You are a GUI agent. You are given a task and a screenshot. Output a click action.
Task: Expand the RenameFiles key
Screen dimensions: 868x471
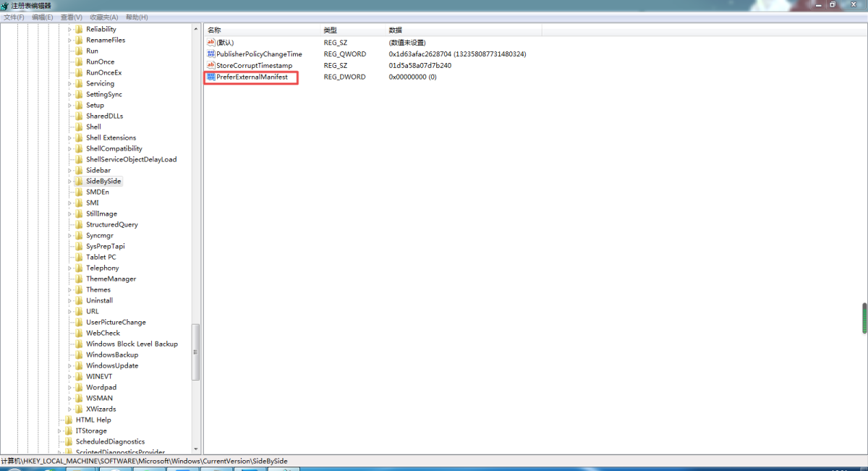coord(71,40)
